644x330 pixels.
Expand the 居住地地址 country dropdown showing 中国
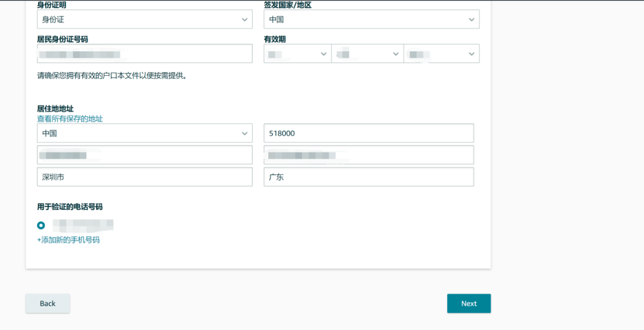tap(144, 133)
